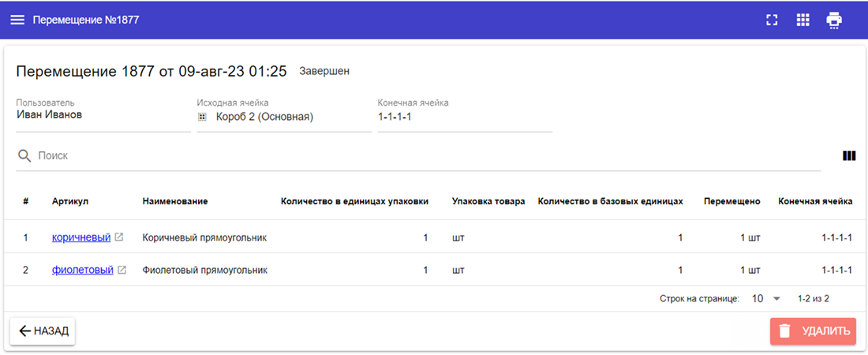Sort by Упаковка товара column header

[488, 201]
